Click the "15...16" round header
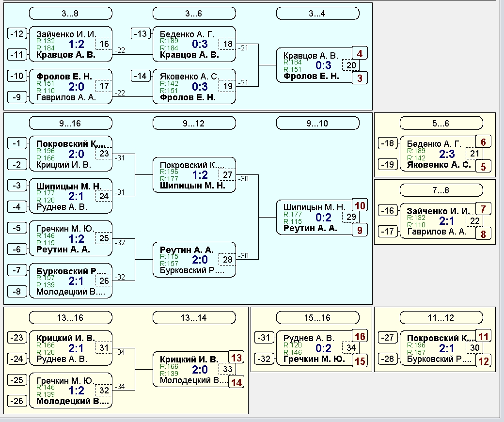Image resolution: width=504 pixels, height=422 pixels. click(317, 318)
